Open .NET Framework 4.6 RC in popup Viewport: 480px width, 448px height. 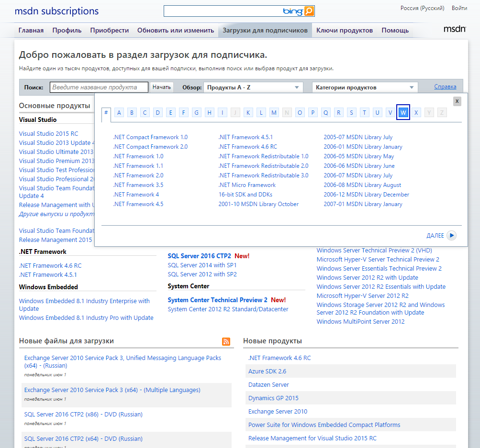(x=247, y=146)
